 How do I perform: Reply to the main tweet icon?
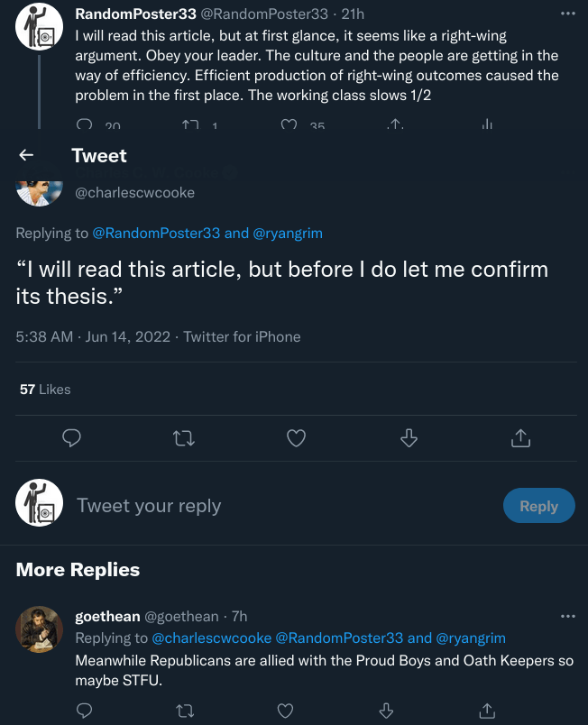pyautogui.click(x=72, y=438)
